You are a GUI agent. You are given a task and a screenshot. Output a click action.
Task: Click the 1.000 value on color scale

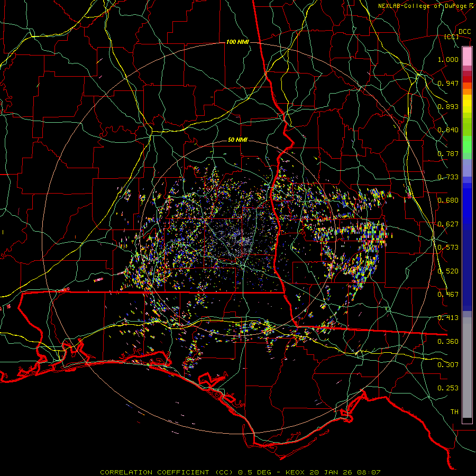[x=448, y=59]
